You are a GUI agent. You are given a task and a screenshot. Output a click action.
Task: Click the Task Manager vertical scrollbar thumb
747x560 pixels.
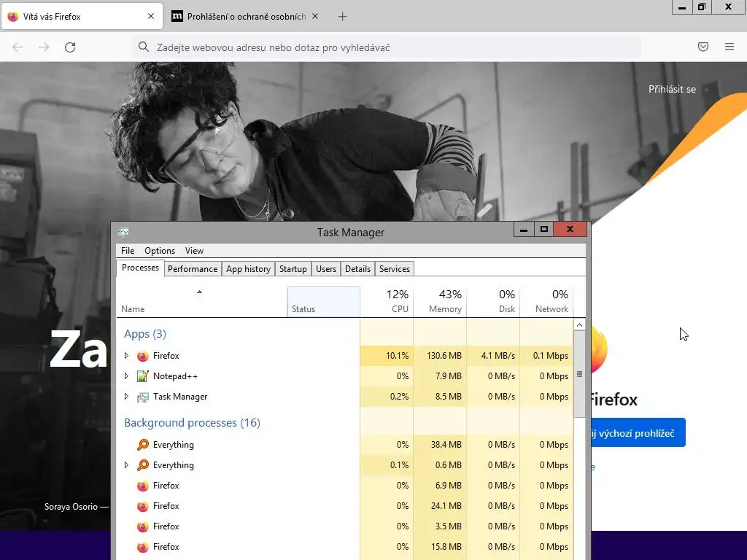579,374
